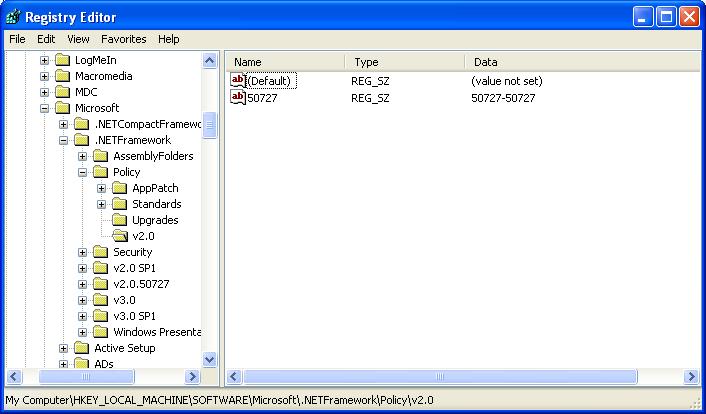Click the AssemblyFolders folder icon

pos(100,156)
